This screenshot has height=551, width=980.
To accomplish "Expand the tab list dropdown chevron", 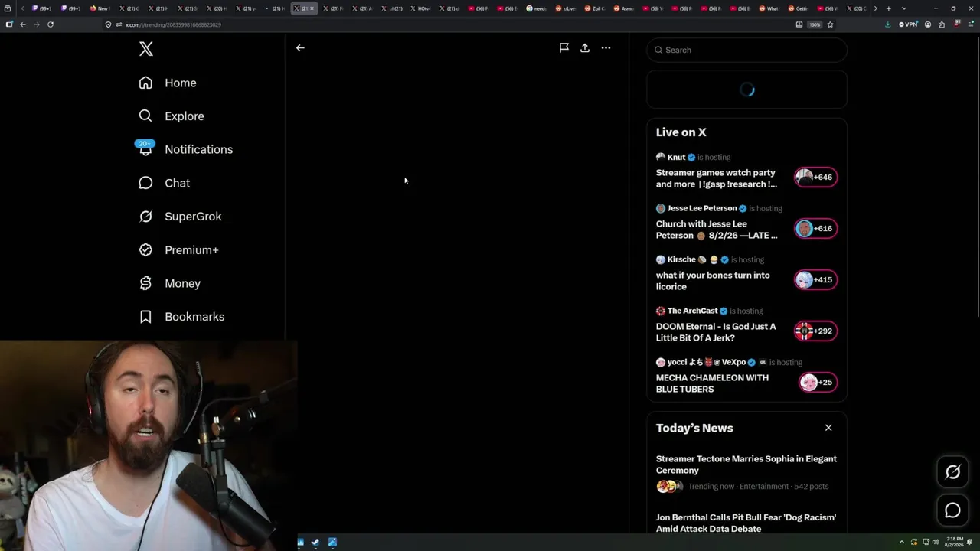I will tap(904, 8).
